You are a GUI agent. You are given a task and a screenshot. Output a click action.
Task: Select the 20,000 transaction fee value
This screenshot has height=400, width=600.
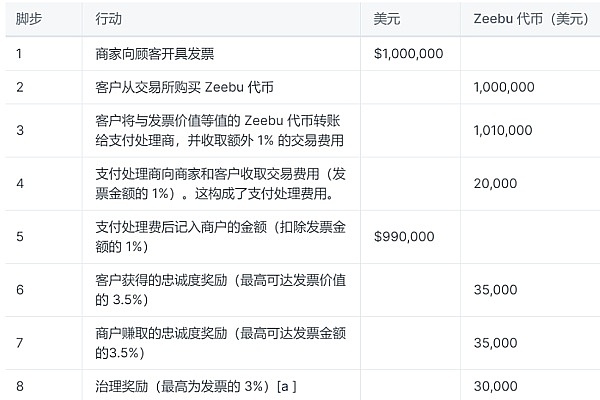(x=497, y=183)
